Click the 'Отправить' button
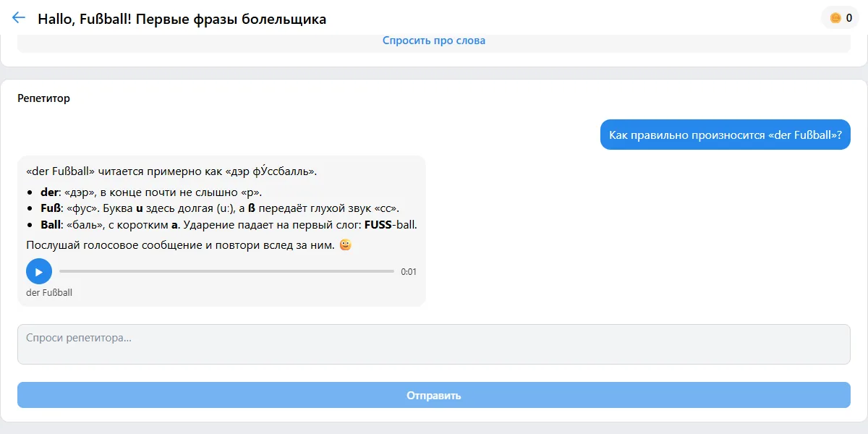Viewport: 868px width, 434px height. coord(434,396)
